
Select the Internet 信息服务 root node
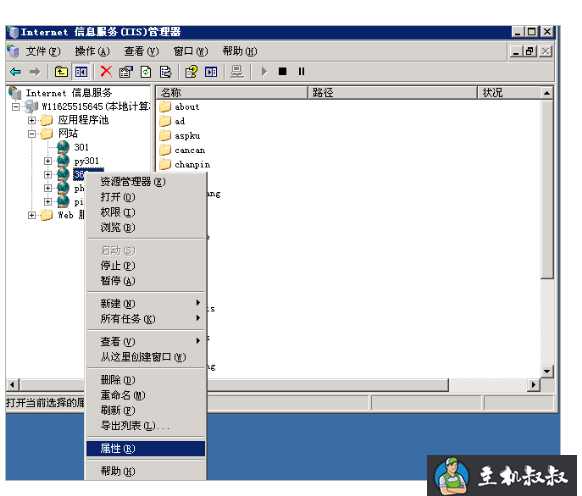69,93
